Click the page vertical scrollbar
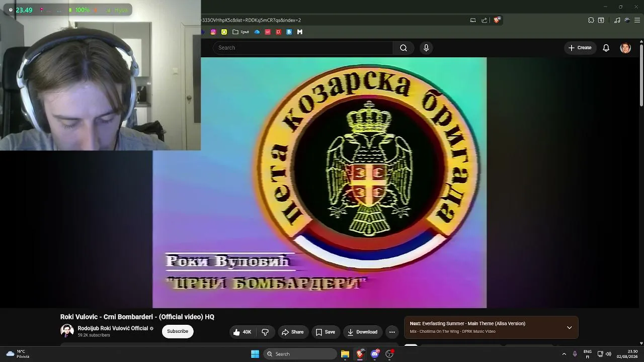This screenshot has height=362, width=644. coord(641,75)
